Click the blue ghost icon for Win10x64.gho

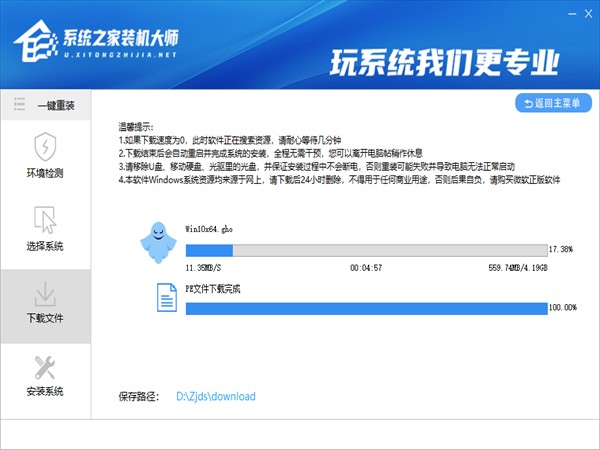pos(160,239)
